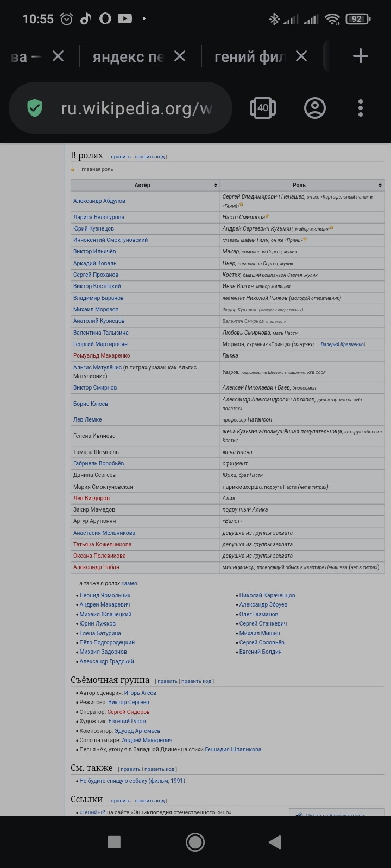Open Анастасия Мельникова link
Viewport: 391px width, 868px height.
coord(104,533)
